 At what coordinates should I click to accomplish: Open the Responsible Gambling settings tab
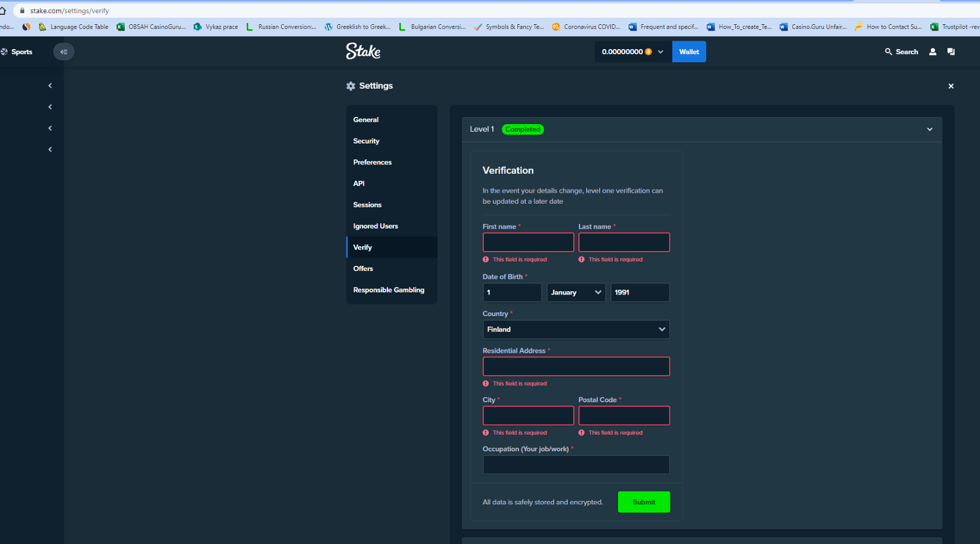coord(389,290)
